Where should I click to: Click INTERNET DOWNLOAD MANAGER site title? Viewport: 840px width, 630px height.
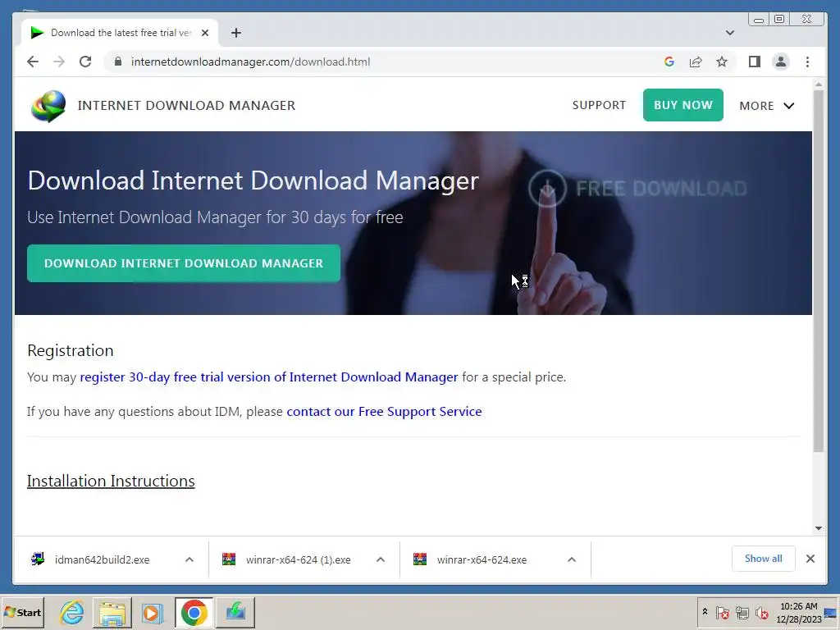pos(186,106)
